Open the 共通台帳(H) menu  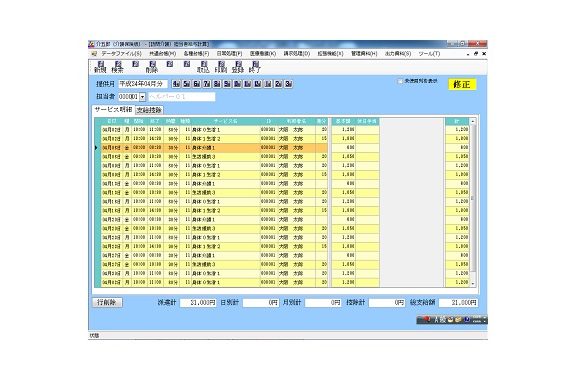pyautogui.click(x=162, y=54)
